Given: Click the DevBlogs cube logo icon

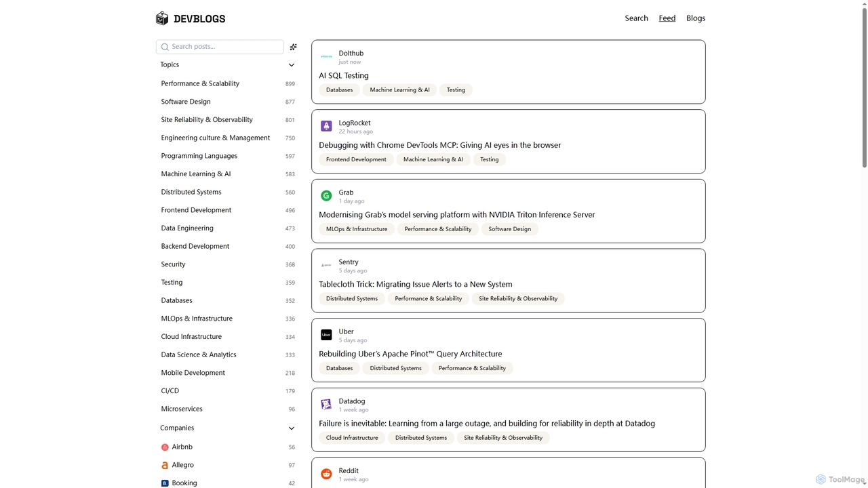Looking at the screenshot, I should pyautogui.click(x=161, y=18).
